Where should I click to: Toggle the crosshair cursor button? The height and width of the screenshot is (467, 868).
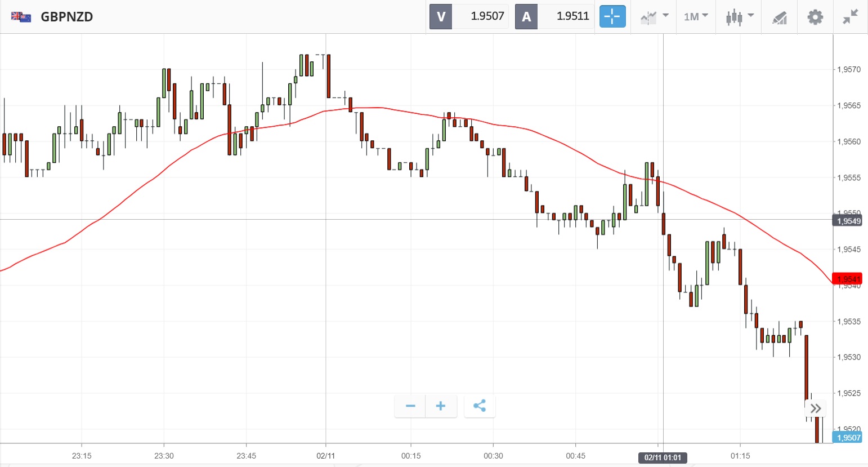[x=612, y=16]
